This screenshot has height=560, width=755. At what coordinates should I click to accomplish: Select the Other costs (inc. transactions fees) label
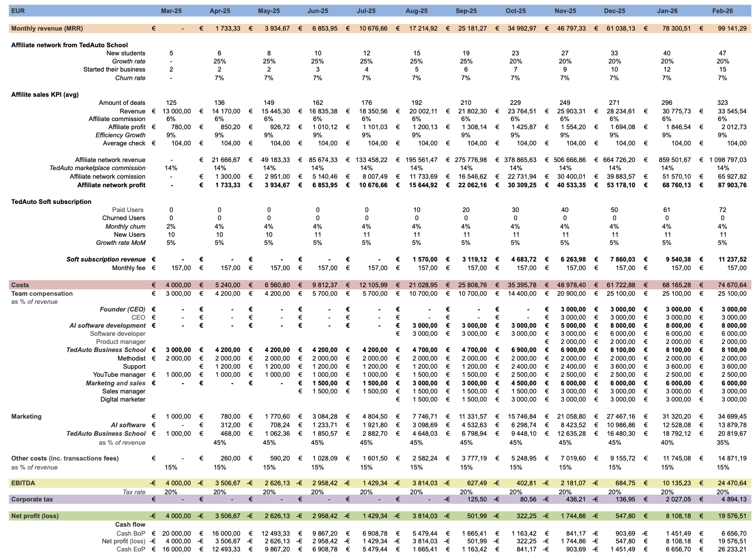(65, 458)
